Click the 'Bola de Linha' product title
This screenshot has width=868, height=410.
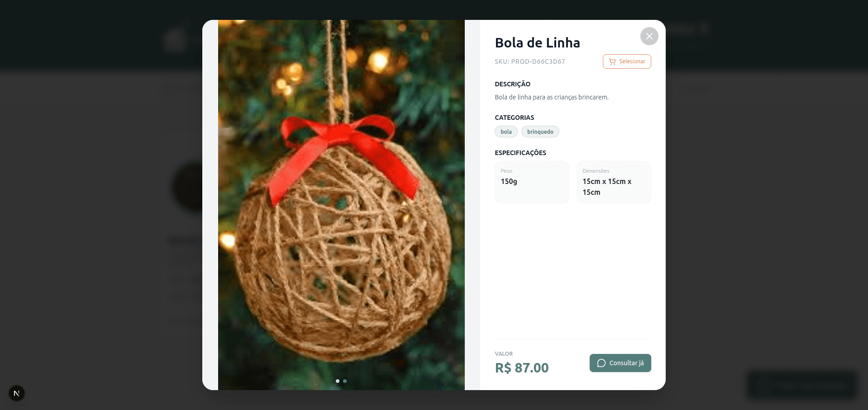(537, 42)
